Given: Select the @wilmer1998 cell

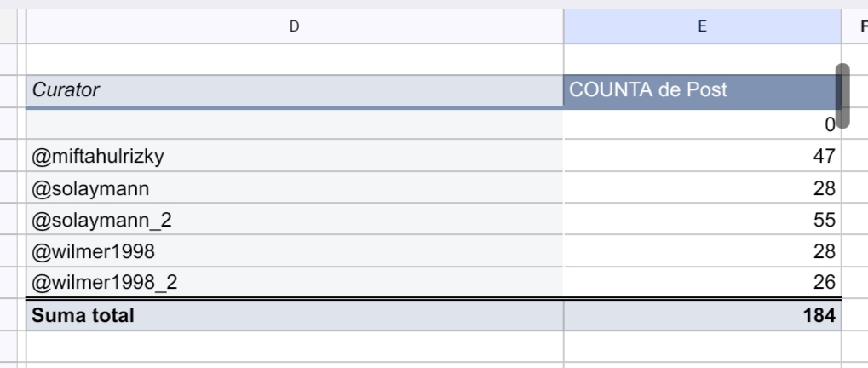Looking at the screenshot, I should 295,250.
